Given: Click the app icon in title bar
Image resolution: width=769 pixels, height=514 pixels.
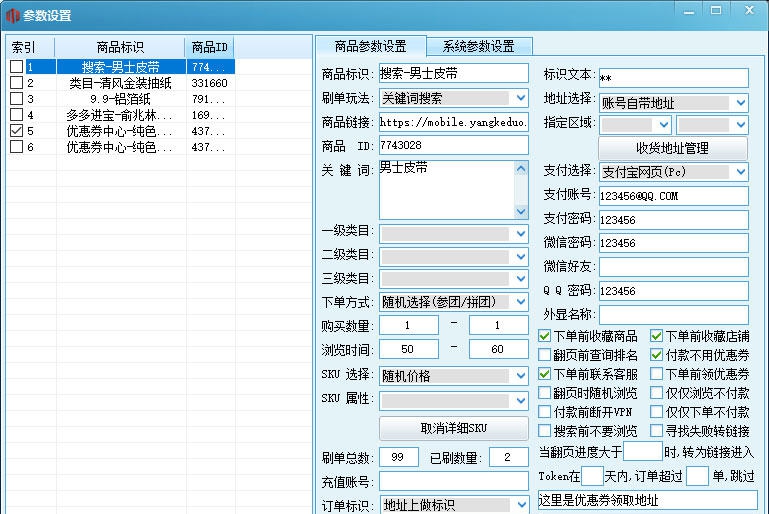Looking at the screenshot, I should coord(12,15).
